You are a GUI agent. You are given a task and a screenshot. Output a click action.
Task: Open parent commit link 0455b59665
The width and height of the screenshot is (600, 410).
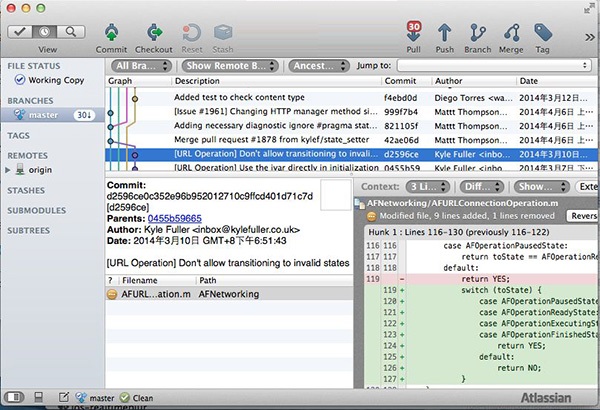pos(174,217)
